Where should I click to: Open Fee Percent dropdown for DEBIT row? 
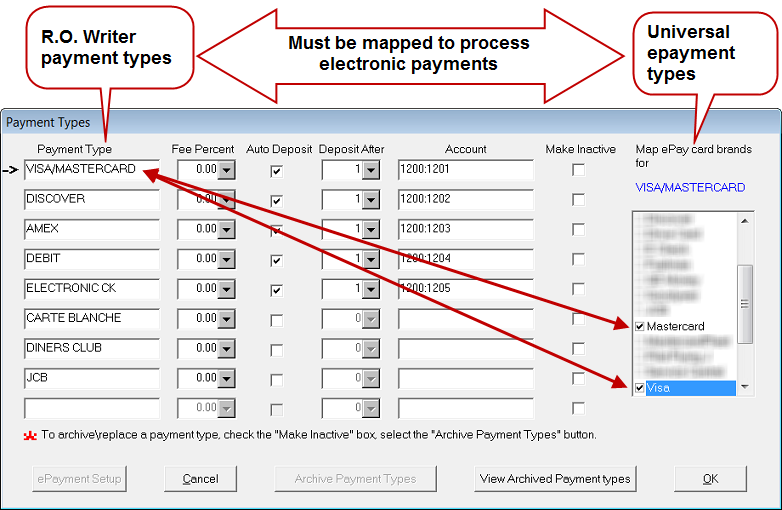(x=226, y=260)
